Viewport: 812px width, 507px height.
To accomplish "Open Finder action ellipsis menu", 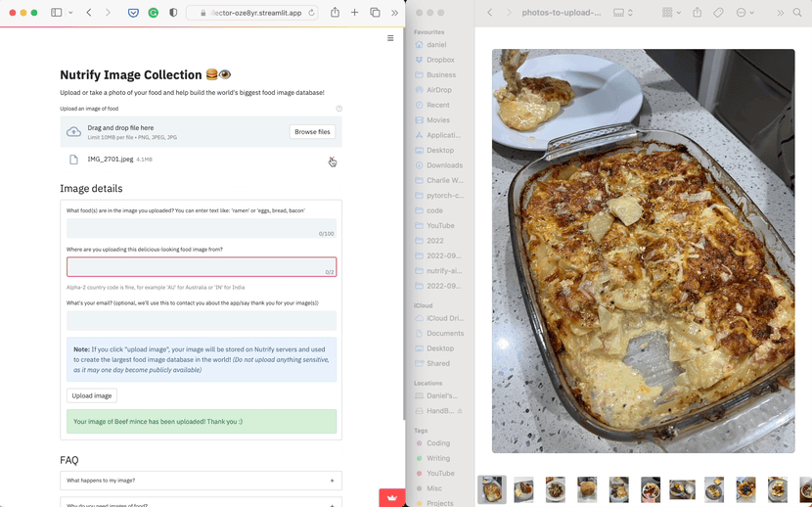I will [745, 13].
